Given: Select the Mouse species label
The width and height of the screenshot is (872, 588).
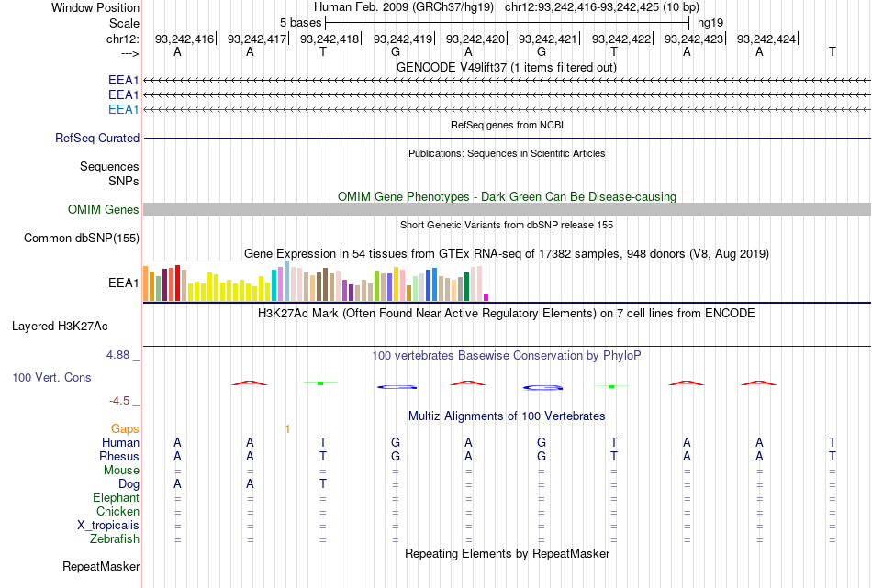Looking at the screenshot, I should click(x=121, y=471).
